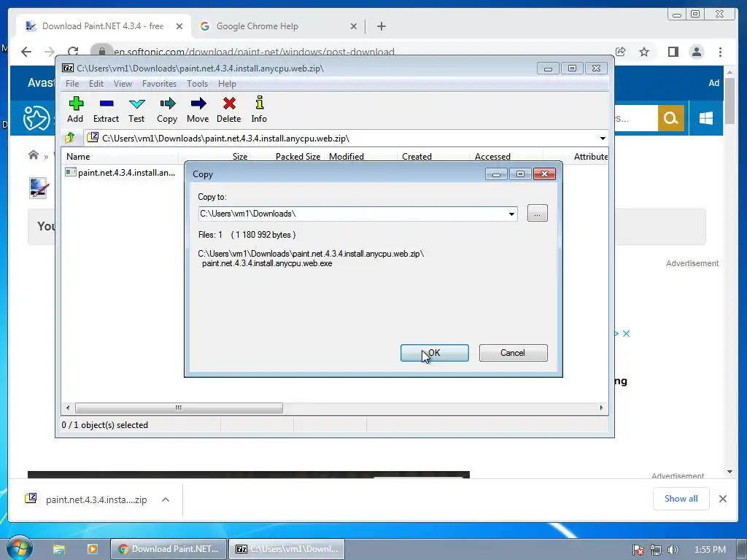Sort the list by the Modified column
The width and height of the screenshot is (747, 560).
tap(360, 157)
